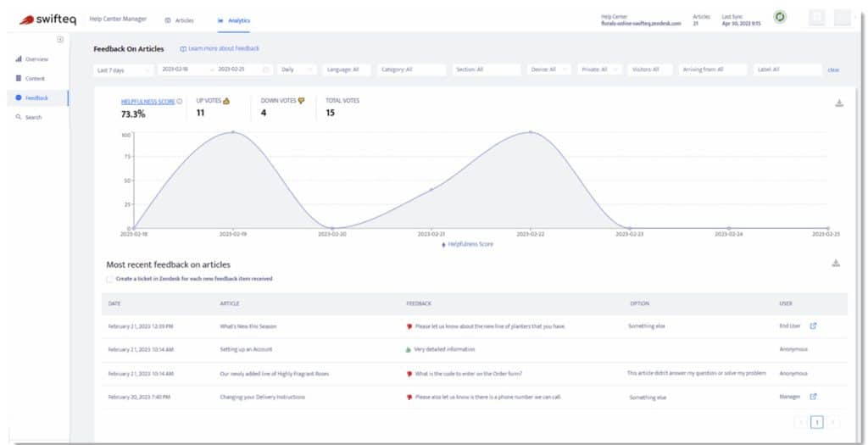868x445 pixels.
Task: Click the Analytics tab chart icon
Action: 220,20
